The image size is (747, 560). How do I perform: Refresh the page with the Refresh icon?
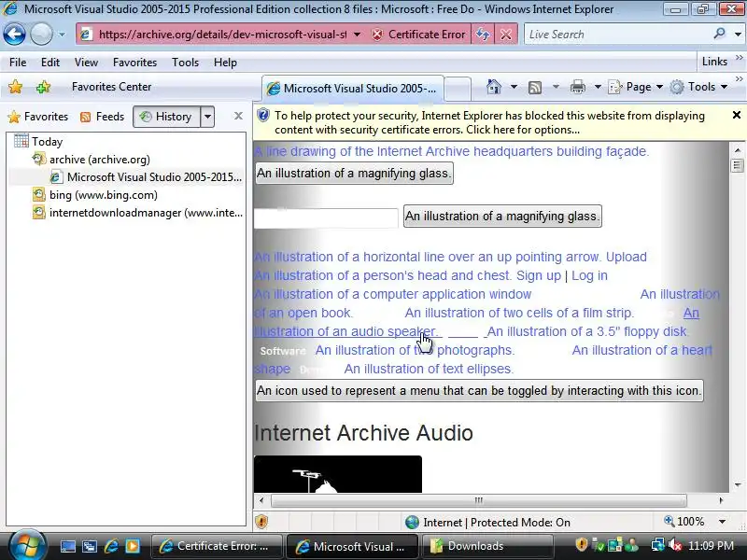point(483,35)
